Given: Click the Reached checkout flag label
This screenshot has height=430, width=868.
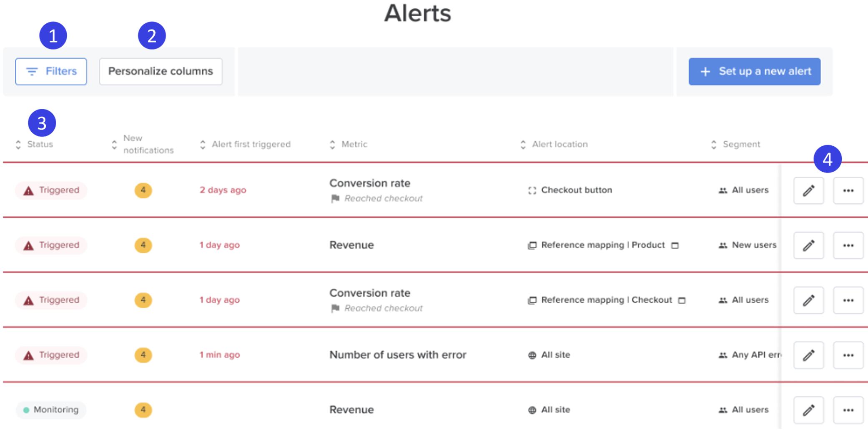Looking at the screenshot, I should pos(383,198).
